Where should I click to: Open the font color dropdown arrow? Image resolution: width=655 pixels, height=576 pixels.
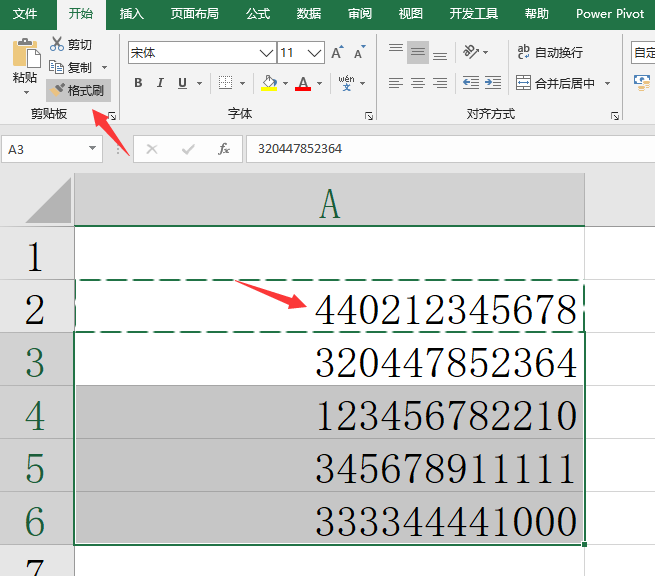(320, 84)
